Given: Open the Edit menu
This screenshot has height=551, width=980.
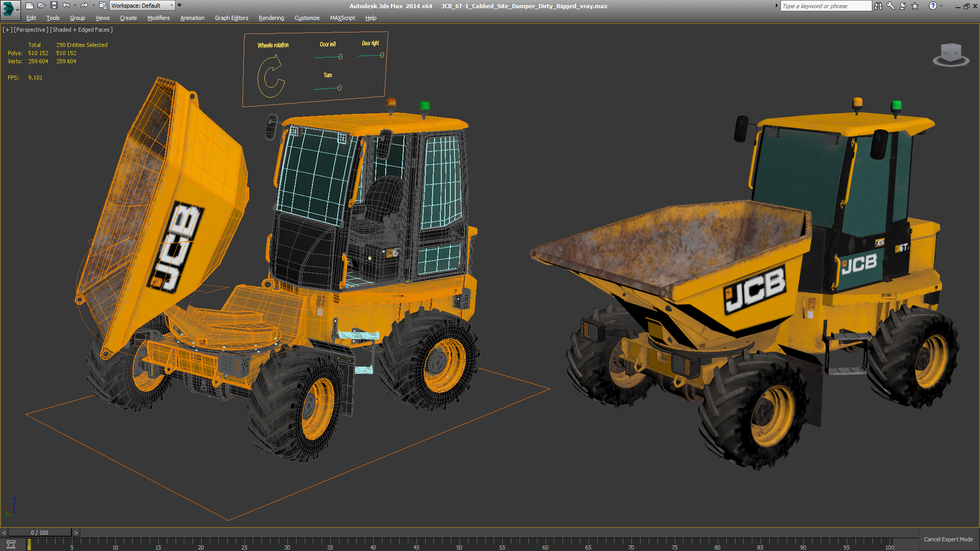Looking at the screenshot, I should tap(31, 18).
